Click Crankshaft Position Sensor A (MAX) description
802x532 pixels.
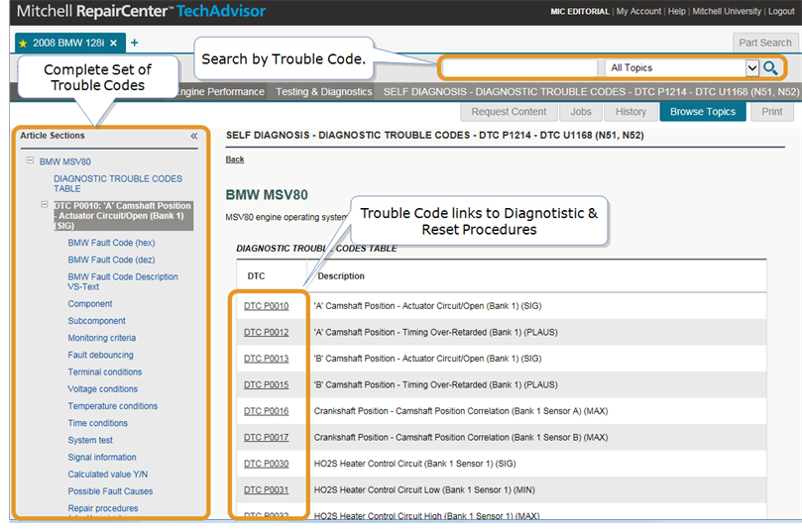tap(461, 411)
